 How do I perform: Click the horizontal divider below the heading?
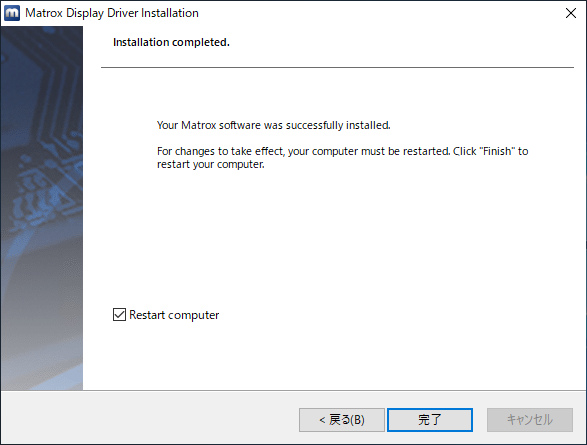point(337,67)
